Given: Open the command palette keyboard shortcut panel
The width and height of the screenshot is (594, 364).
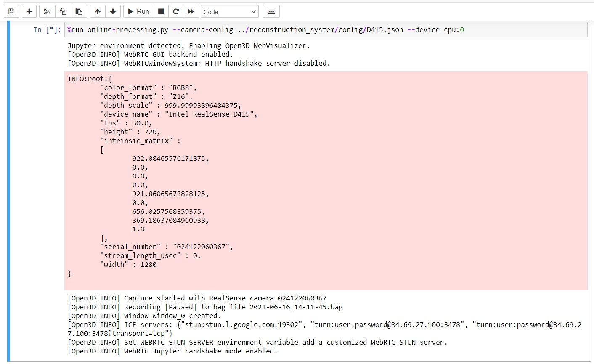Looking at the screenshot, I should pyautogui.click(x=271, y=11).
